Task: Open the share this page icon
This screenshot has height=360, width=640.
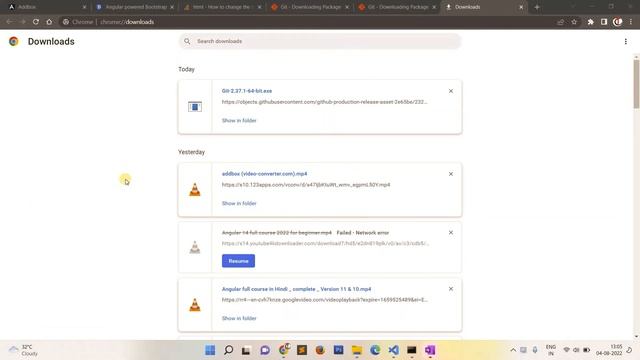Action: coord(560,22)
